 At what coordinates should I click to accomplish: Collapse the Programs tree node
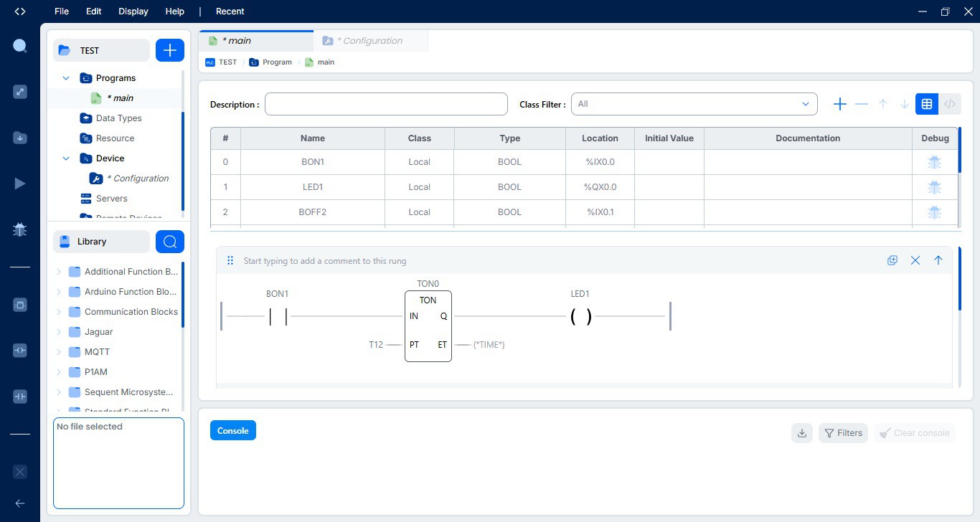[66, 78]
